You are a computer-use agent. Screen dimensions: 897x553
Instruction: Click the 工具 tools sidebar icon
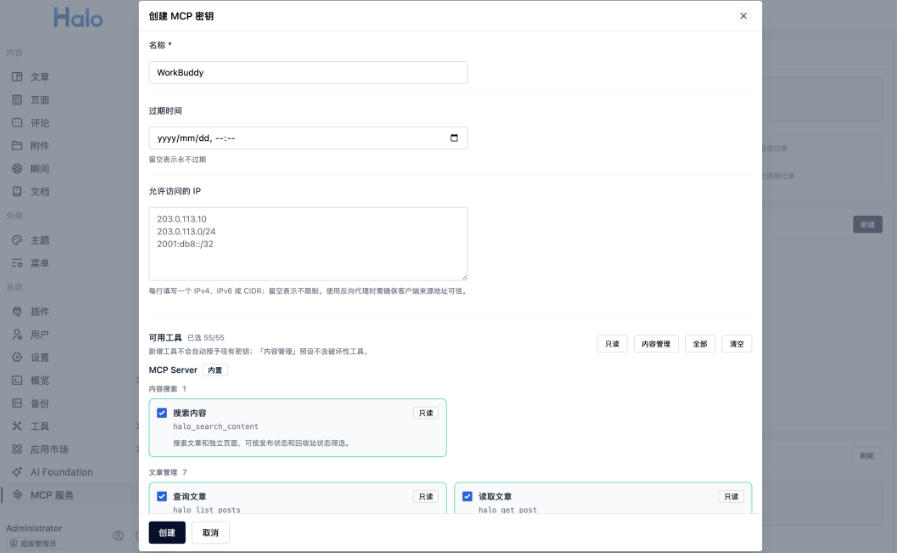click(17, 425)
